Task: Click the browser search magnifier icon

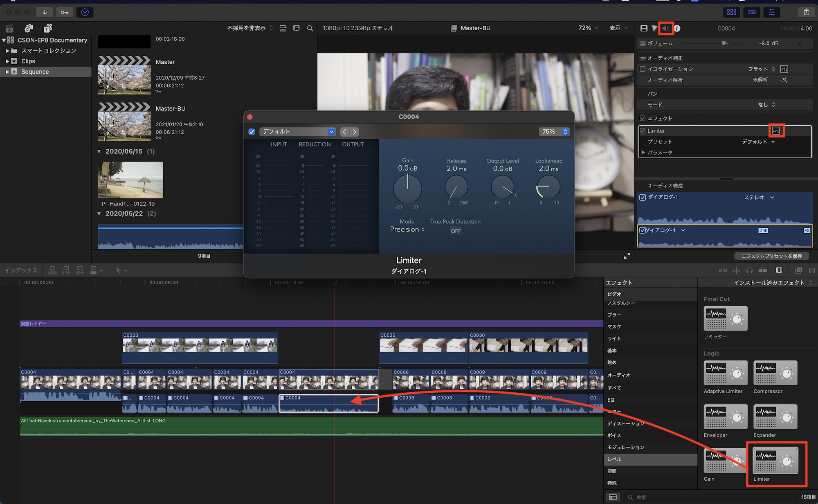Action: tap(310, 28)
